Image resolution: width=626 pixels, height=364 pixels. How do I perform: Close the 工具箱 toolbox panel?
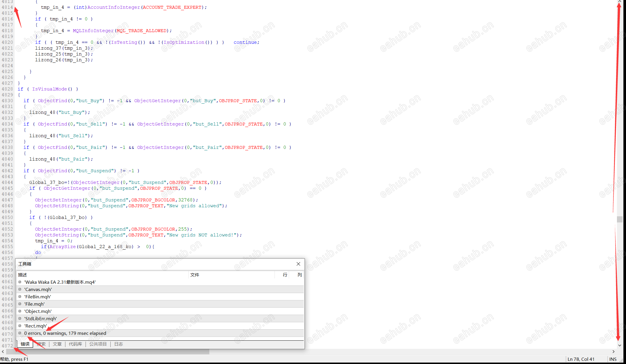(298, 264)
